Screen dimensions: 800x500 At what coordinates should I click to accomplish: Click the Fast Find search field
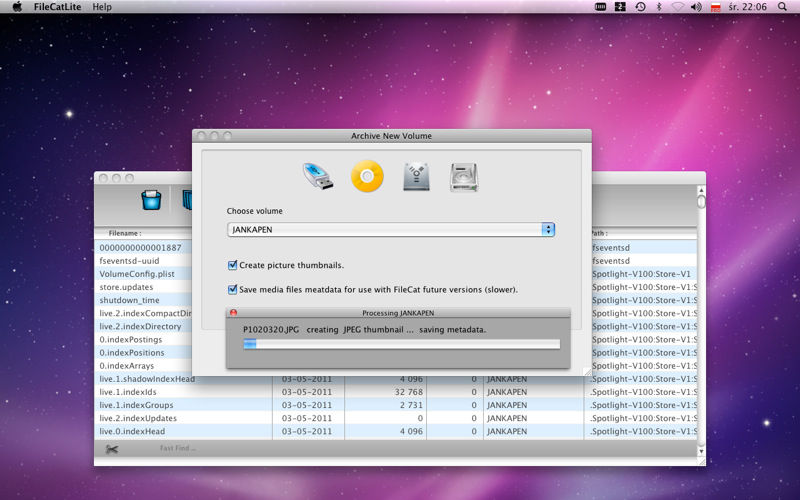tap(178, 448)
